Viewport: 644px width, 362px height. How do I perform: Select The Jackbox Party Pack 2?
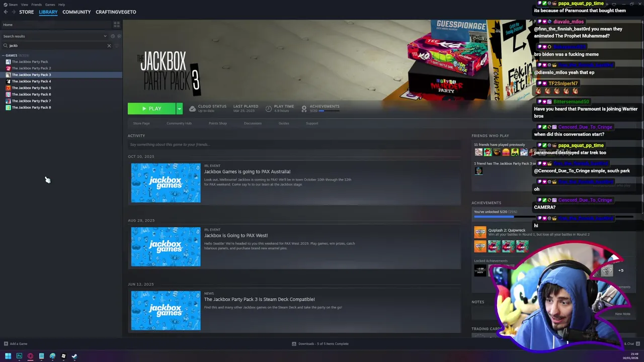point(31,68)
